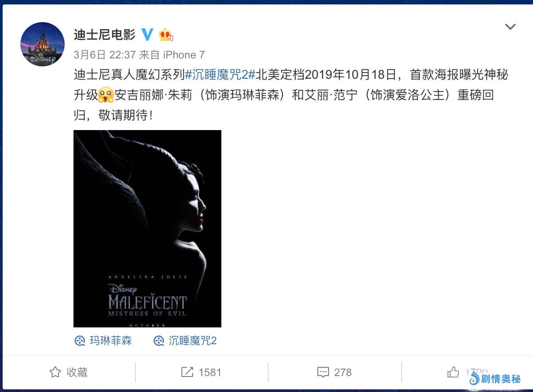Open the Disney castle profile avatar
The width and height of the screenshot is (533, 392).
42,44
